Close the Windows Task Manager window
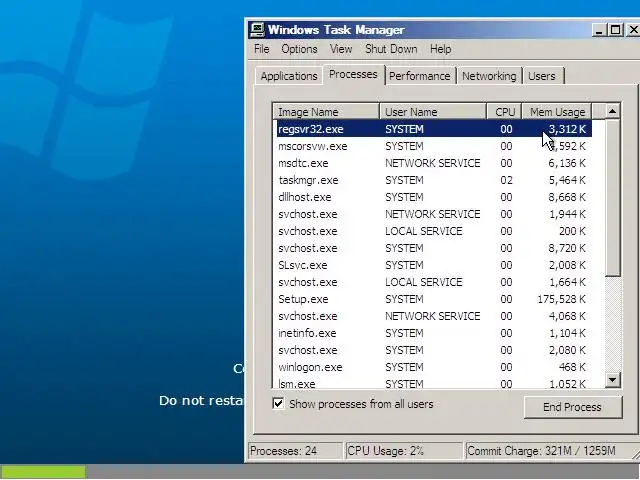 pyautogui.click(x=633, y=30)
